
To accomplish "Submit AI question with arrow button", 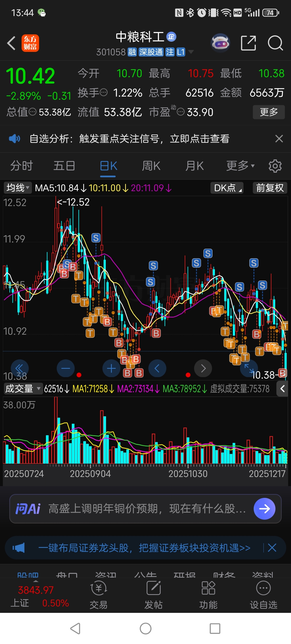I will tap(264, 508).
